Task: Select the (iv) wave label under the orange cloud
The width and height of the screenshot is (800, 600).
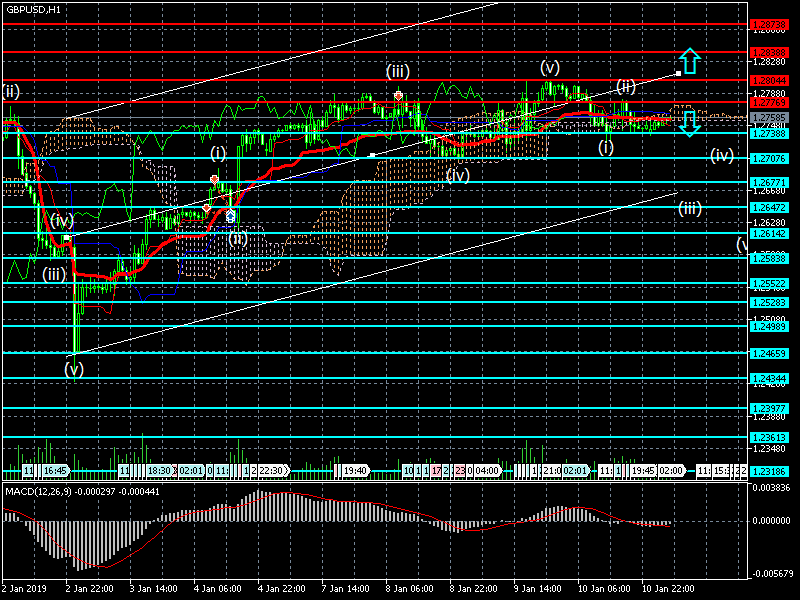Action: pyautogui.click(x=458, y=176)
